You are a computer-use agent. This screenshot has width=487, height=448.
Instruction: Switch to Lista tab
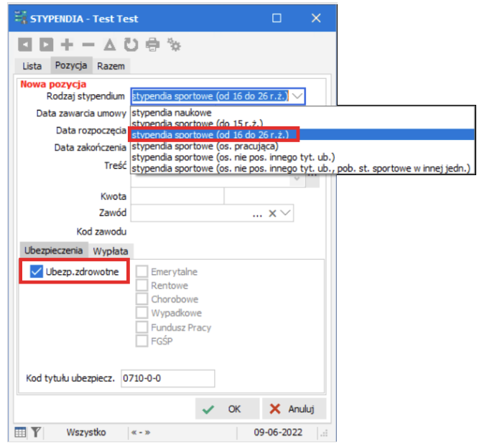32,66
